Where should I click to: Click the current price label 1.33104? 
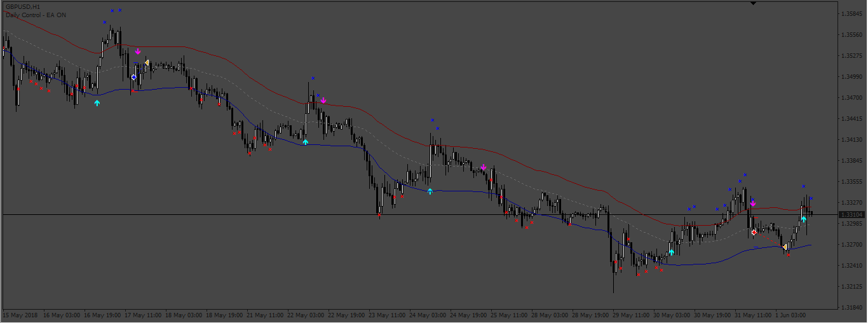tap(851, 215)
